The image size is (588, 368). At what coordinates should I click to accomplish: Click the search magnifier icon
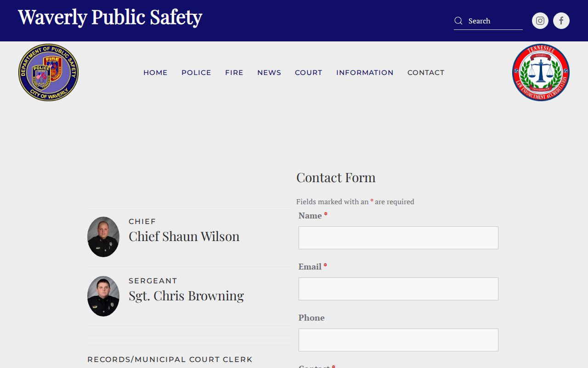tap(458, 21)
